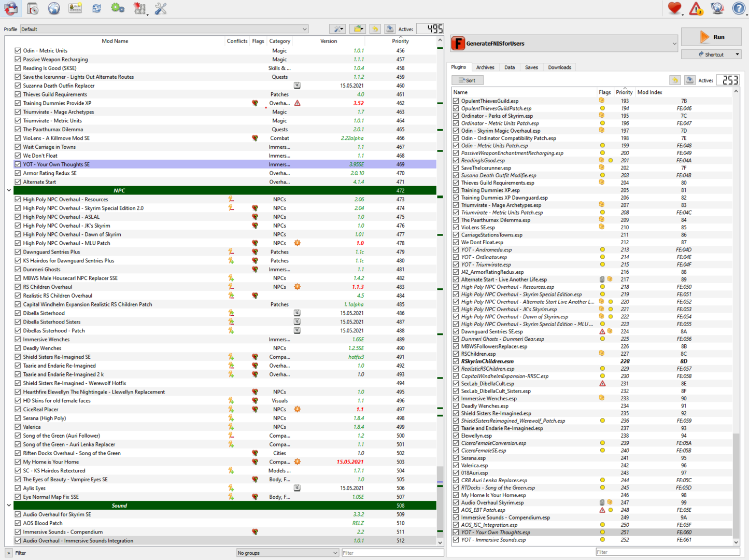Viewport: 749px width, 560px height.
Task: Uncheck Immersive Sounds - Compendium.esp plugin
Action: [456, 517]
